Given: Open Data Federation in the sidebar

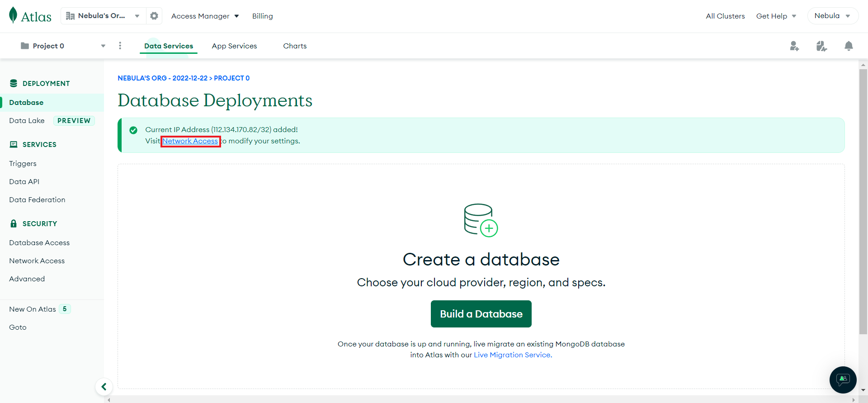Looking at the screenshot, I should (x=37, y=199).
